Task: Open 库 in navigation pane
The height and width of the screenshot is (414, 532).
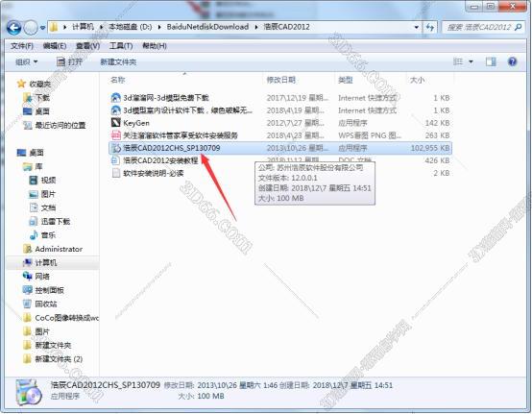Action: (x=38, y=166)
